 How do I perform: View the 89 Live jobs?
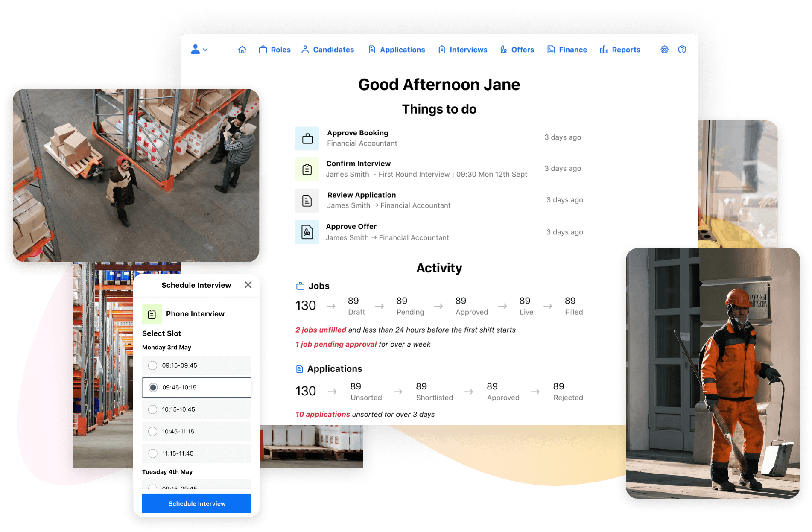pos(526,306)
